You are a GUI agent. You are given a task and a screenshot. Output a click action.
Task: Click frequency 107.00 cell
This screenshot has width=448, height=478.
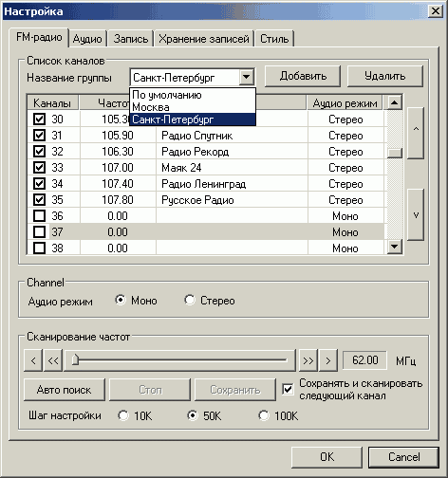[x=118, y=168]
